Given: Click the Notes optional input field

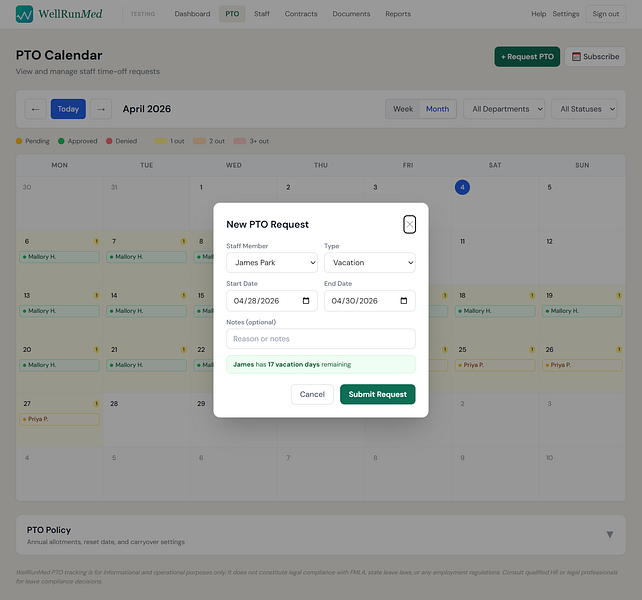Looking at the screenshot, I should (x=321, y=339).
